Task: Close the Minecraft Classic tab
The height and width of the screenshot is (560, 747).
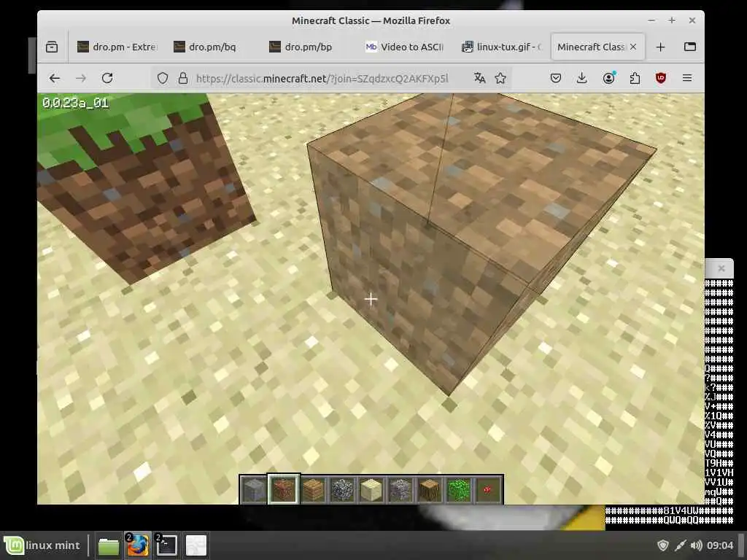Action: click(x=633, y=47)
